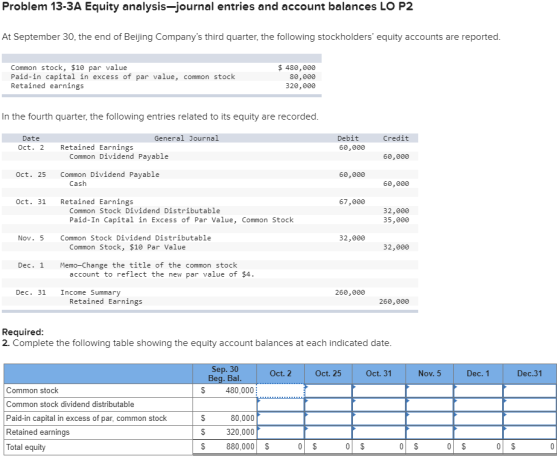Click Paid-in capital cell under Nov. 5
The height and width of the screenshot is (459, 560).
(430, 418)
